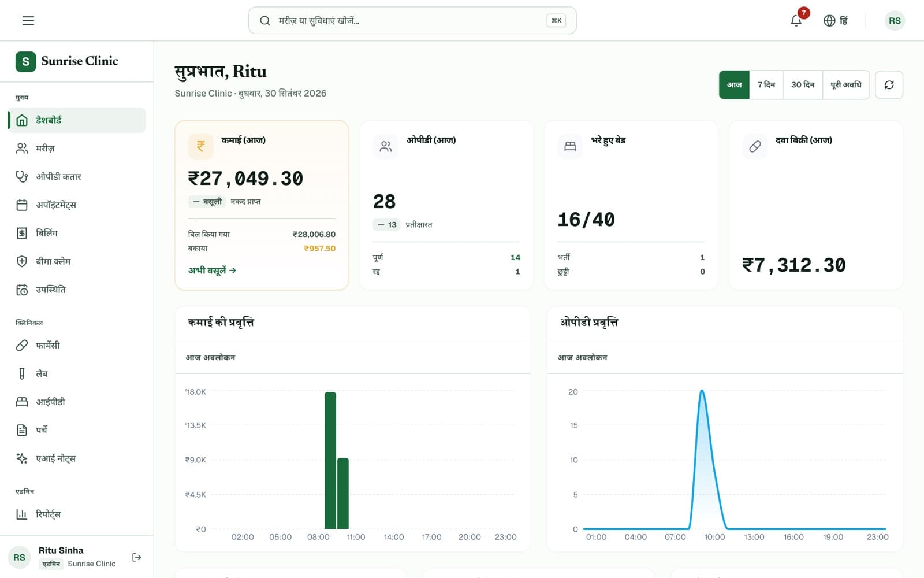Switch to the 7 दिन range
The width and height of the screenshot is (924, 578).
pos(766,85)
